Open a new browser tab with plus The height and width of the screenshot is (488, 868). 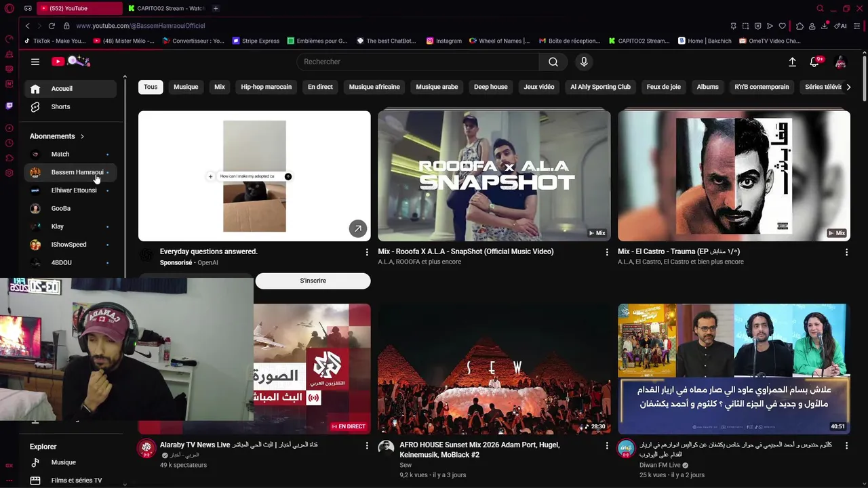coord(216,8)
